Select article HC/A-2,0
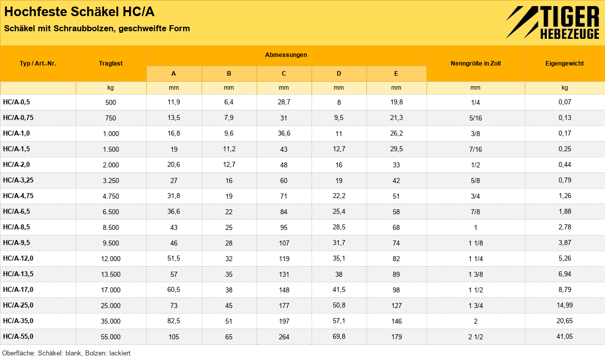Image resolution: width=605 pixels, height=364 pixels. point(17,165)
